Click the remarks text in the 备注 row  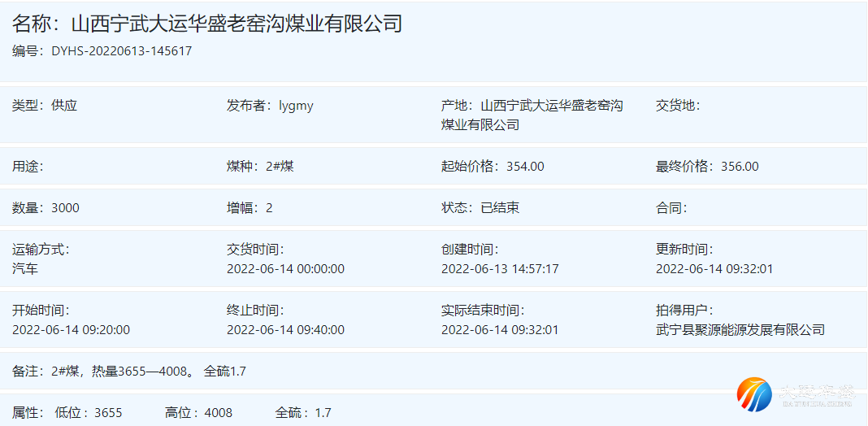tap(148, 372)
